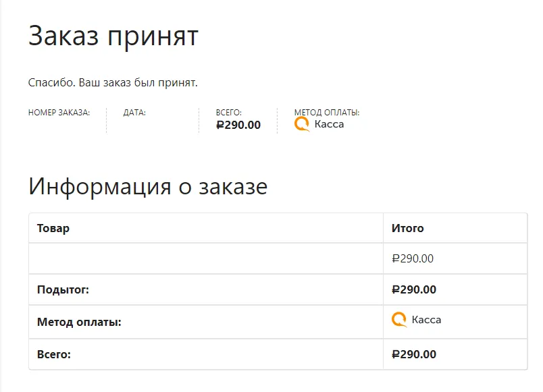Screen dimensions: 543x392
Task: Click the 'ВСЕГО:' label in summary
Action: tap(228, 113)
